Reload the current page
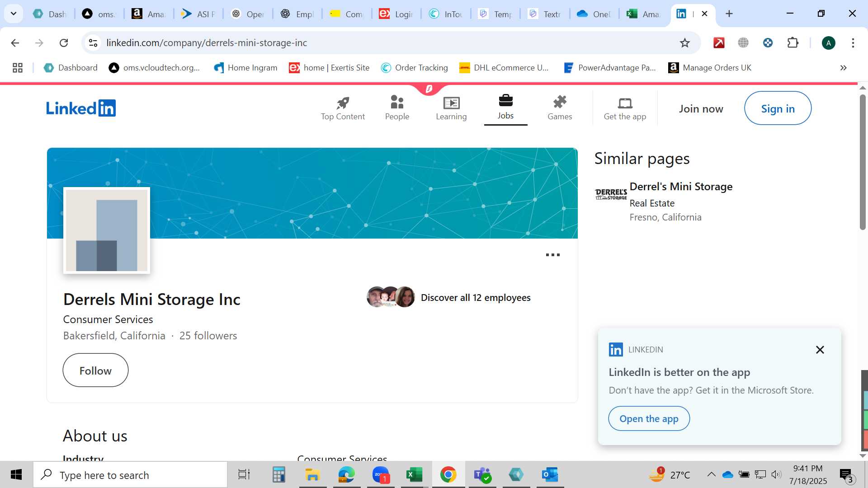The image size is (868, 488). pos(64,43)
